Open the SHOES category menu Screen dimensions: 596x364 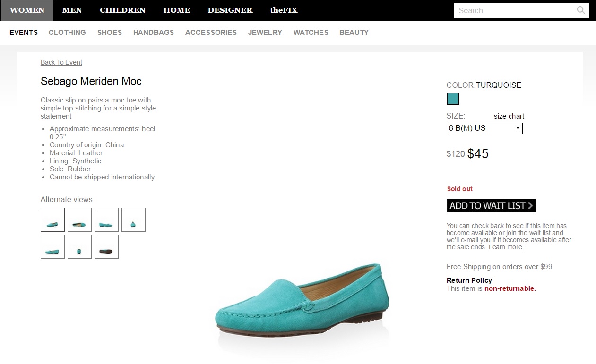coord(110,33)
